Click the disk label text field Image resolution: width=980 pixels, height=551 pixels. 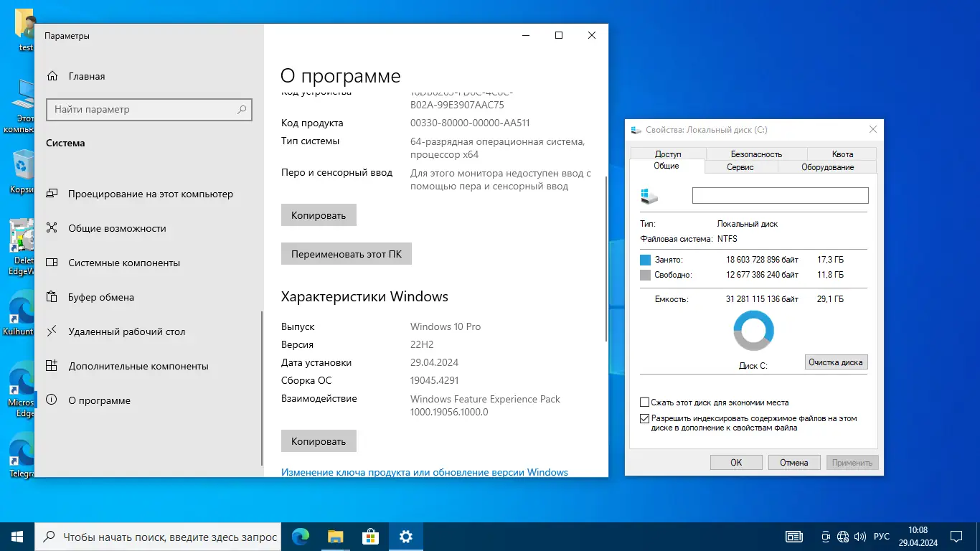781,195
